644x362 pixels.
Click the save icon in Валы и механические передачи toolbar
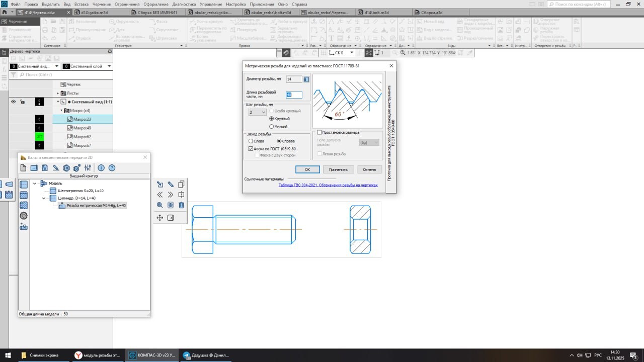45,168
